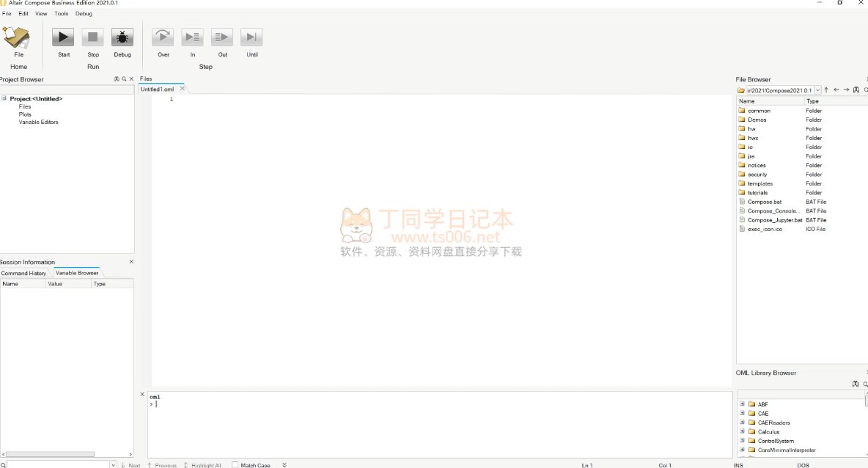Image resolution: width=868 pixels, height=468 pixels.
Task: Navigate forward in File Browser
Action: point(847,89)
